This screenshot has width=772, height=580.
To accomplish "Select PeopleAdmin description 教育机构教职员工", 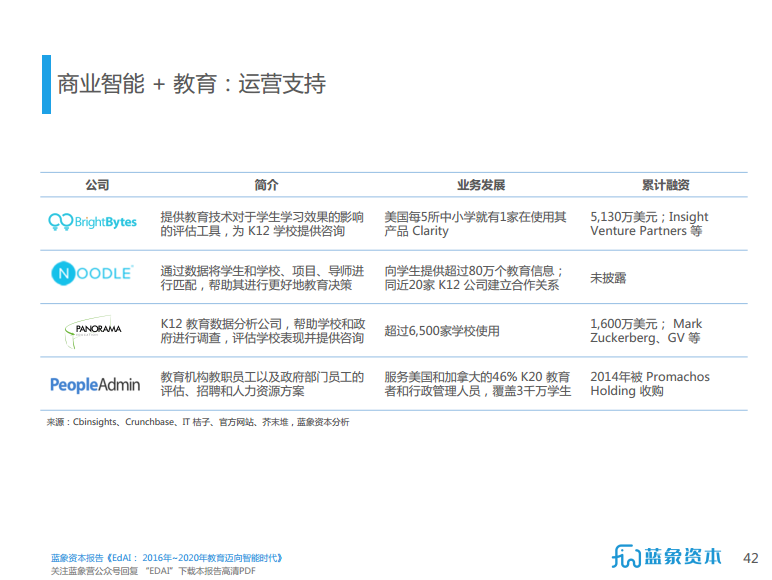I will tap(262, 384).
